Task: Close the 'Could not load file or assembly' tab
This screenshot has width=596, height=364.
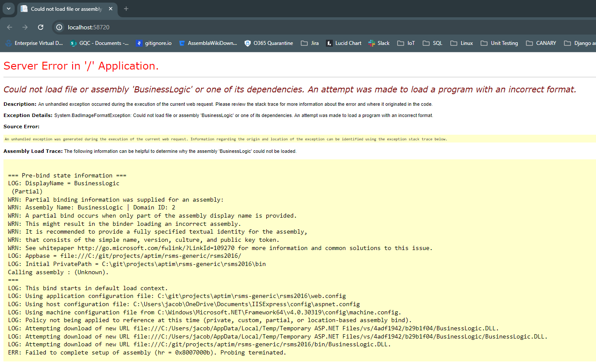Action: tap(111, 9)
